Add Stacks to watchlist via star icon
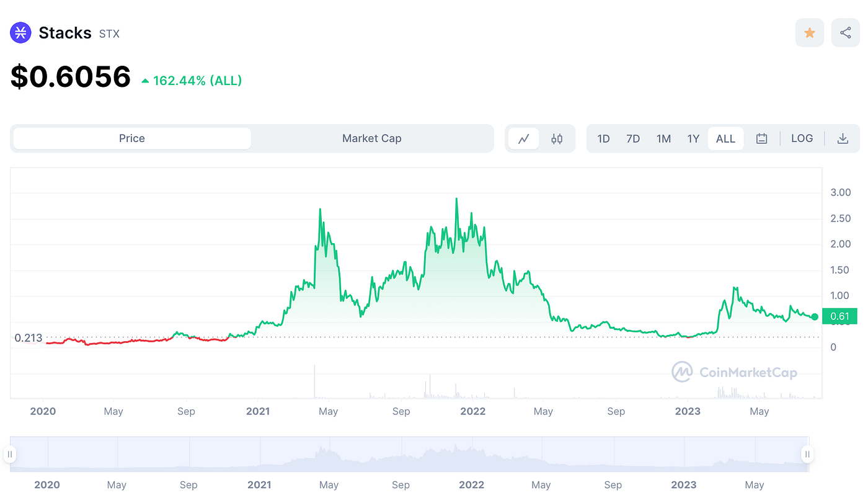Screen dimensions: 868x503 pyautogui.click(x=810, y=32)
